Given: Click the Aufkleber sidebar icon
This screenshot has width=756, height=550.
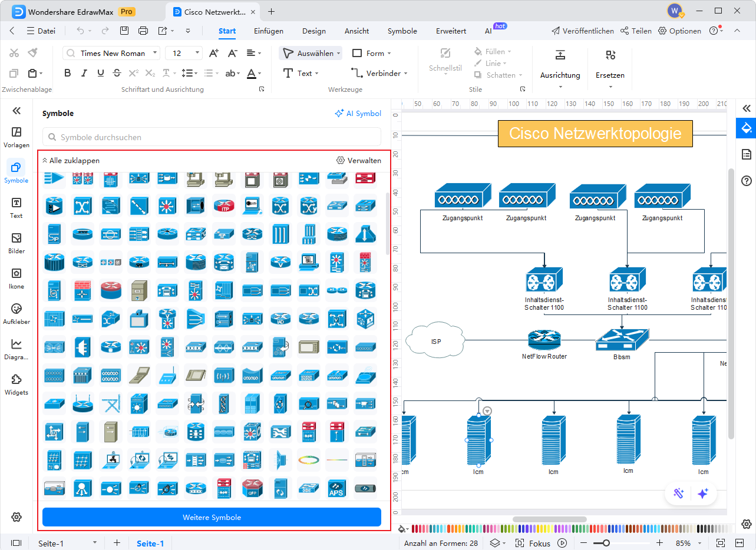Looking at the screenshot, I should click(x=16, y=314).
